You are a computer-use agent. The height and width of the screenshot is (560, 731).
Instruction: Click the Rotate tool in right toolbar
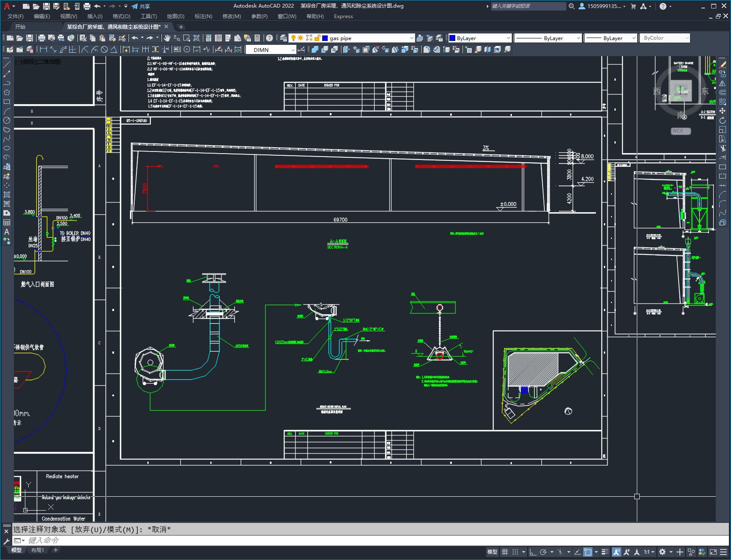pyautogui.click(x=723, y=120)
